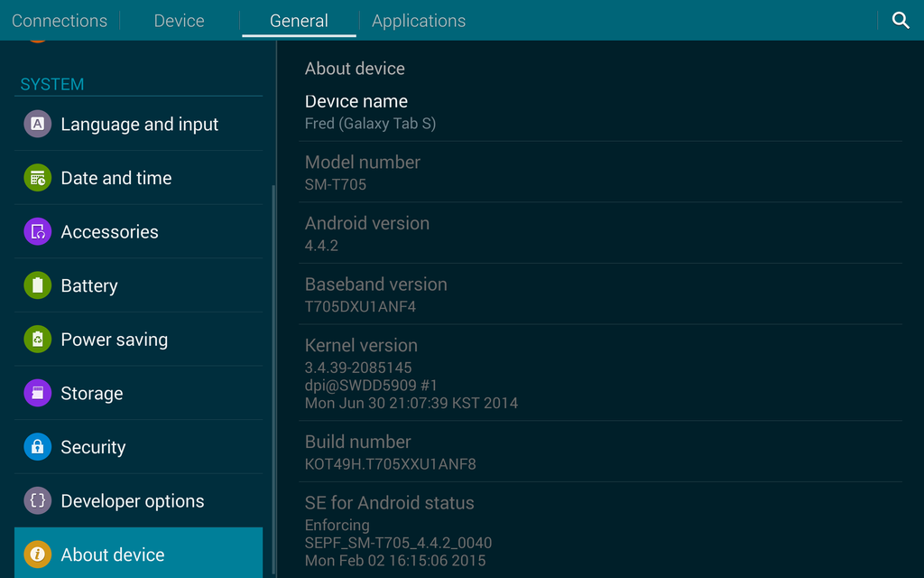Tap the Power saving recycle icon
924x578 pixels.
point(37,340)
